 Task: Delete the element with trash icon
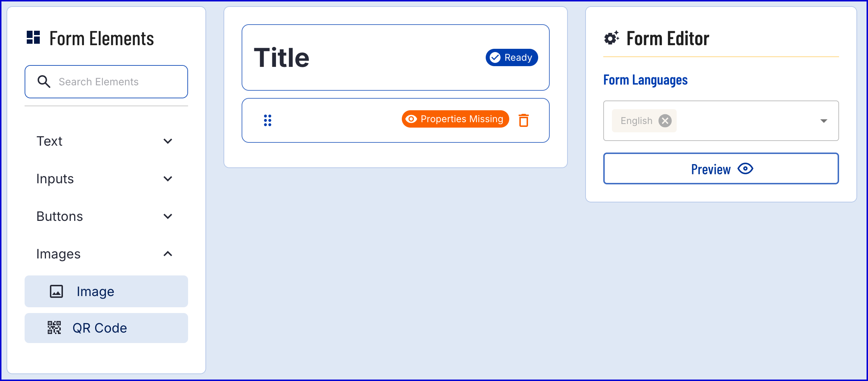524,120
